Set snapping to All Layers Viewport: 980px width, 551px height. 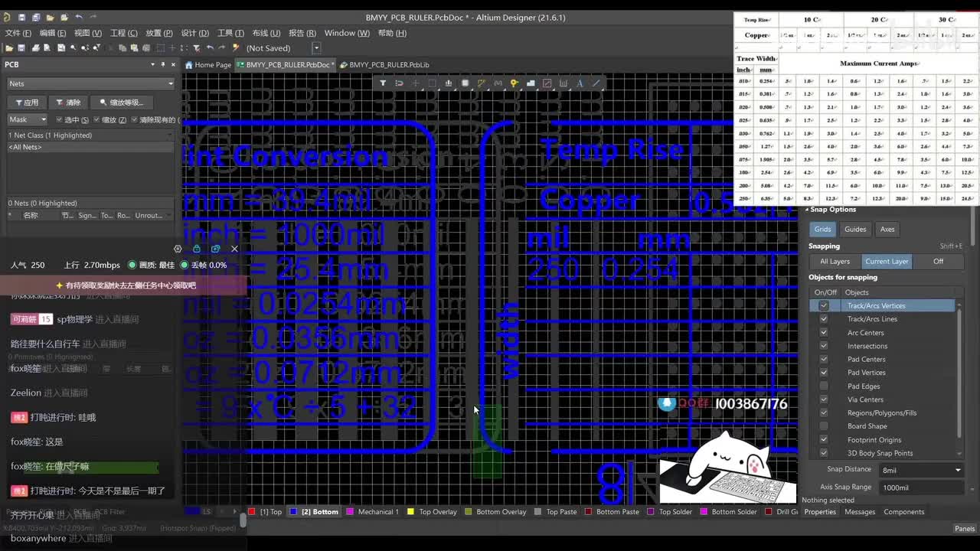[835, 261]
